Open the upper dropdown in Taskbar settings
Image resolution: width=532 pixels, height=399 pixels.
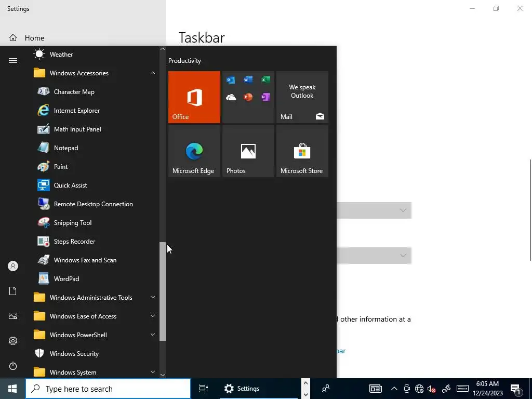coord(374,210)
